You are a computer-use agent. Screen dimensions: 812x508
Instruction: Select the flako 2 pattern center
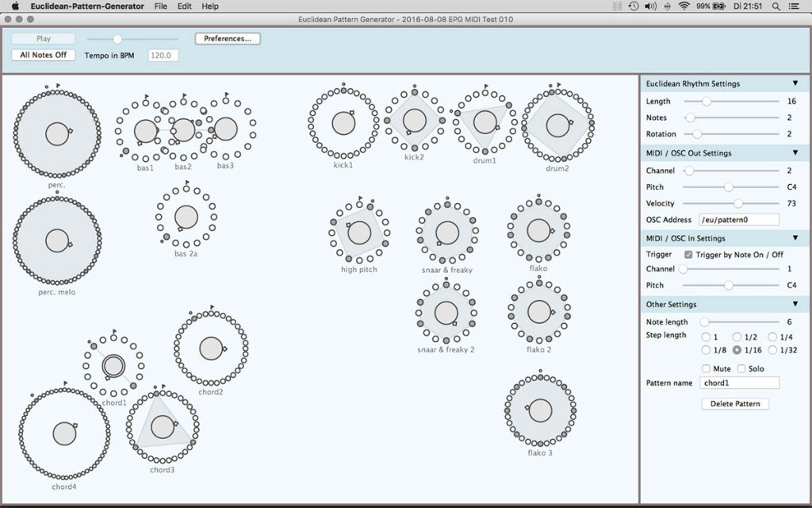[x=539, y=312]
